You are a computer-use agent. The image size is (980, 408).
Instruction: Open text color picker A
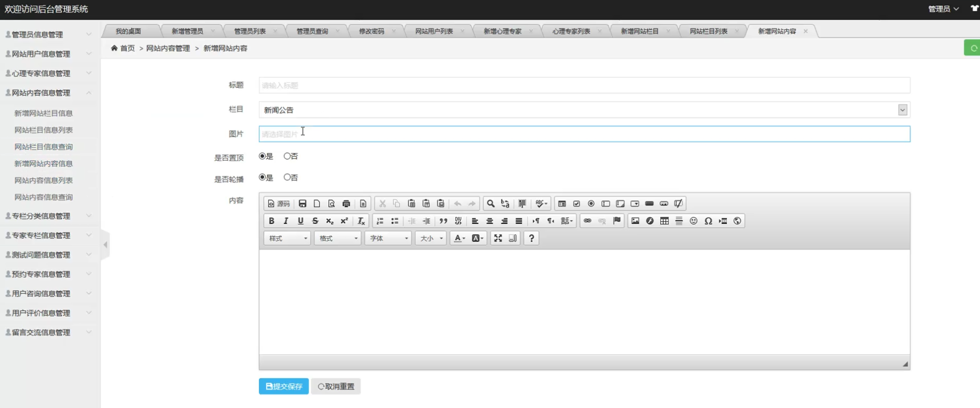pos(459,238)
